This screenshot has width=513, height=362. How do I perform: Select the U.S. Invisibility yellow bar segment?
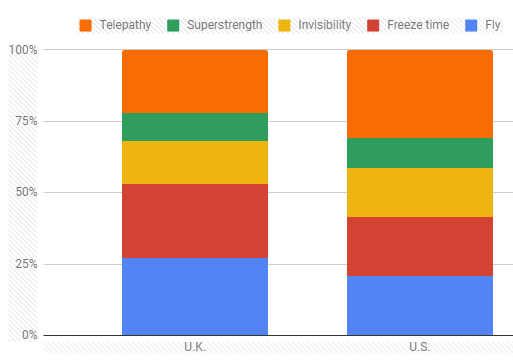(x=420, y=192)
